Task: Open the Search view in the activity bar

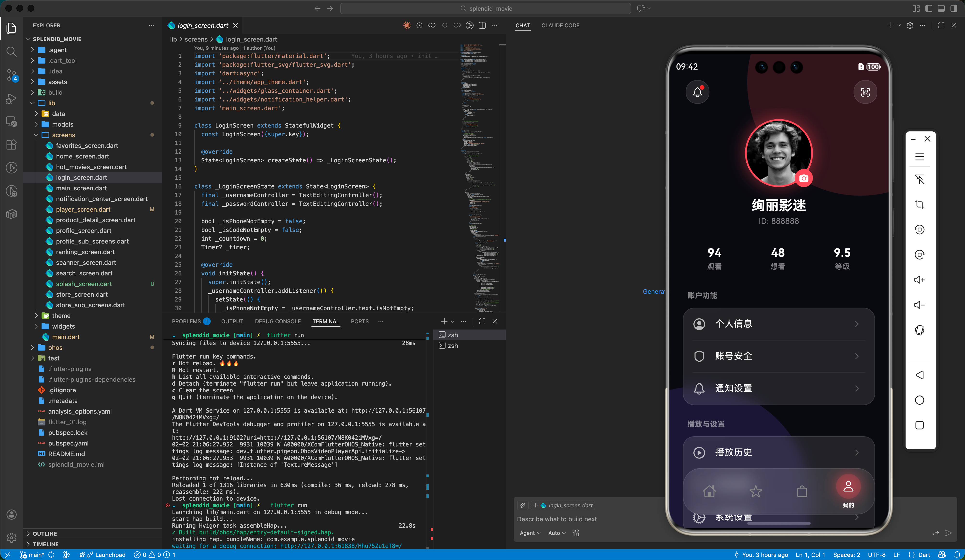Action: (12, 51)
